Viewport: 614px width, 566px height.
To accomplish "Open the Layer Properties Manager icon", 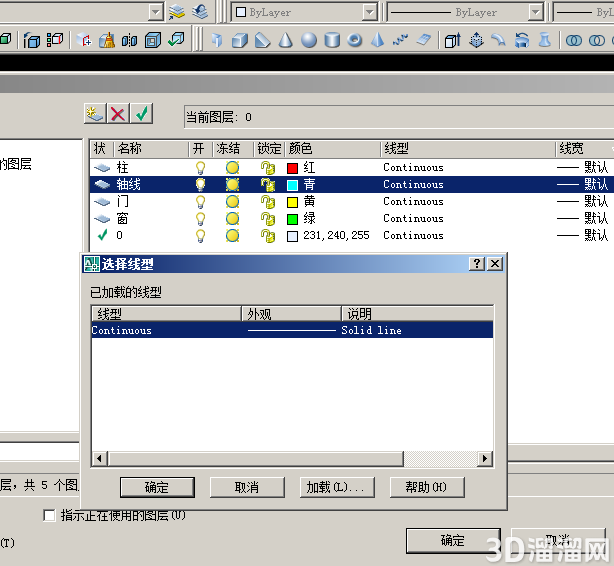I will [177, 12].
